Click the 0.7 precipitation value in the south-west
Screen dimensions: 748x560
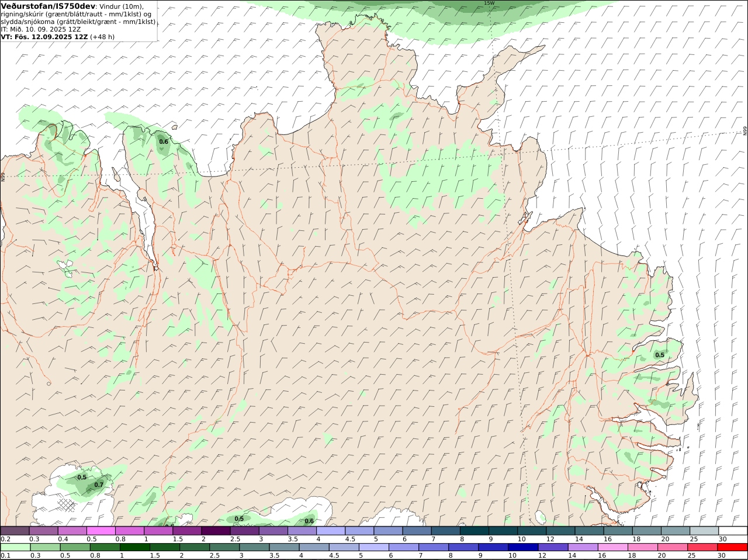[x=99, y=485]
